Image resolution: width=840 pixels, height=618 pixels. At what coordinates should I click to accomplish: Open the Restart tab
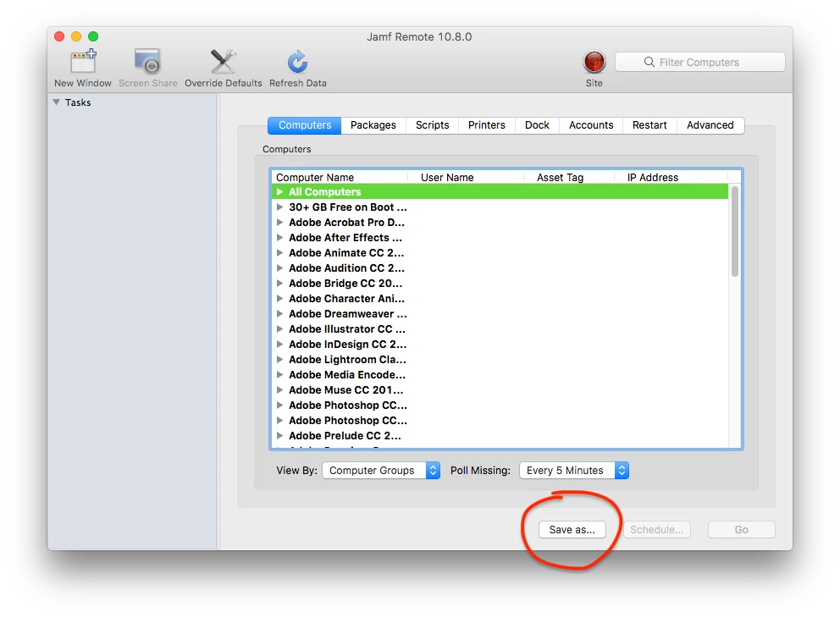click(649, 125)
